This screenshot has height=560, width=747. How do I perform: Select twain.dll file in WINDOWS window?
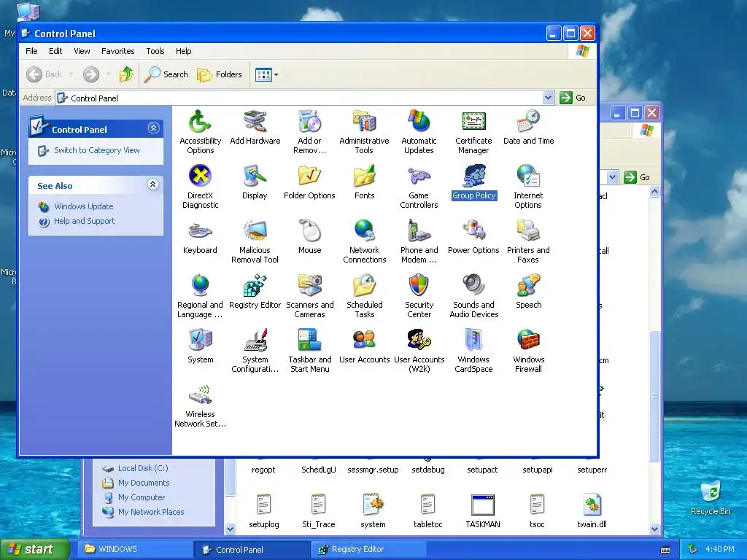592,511
